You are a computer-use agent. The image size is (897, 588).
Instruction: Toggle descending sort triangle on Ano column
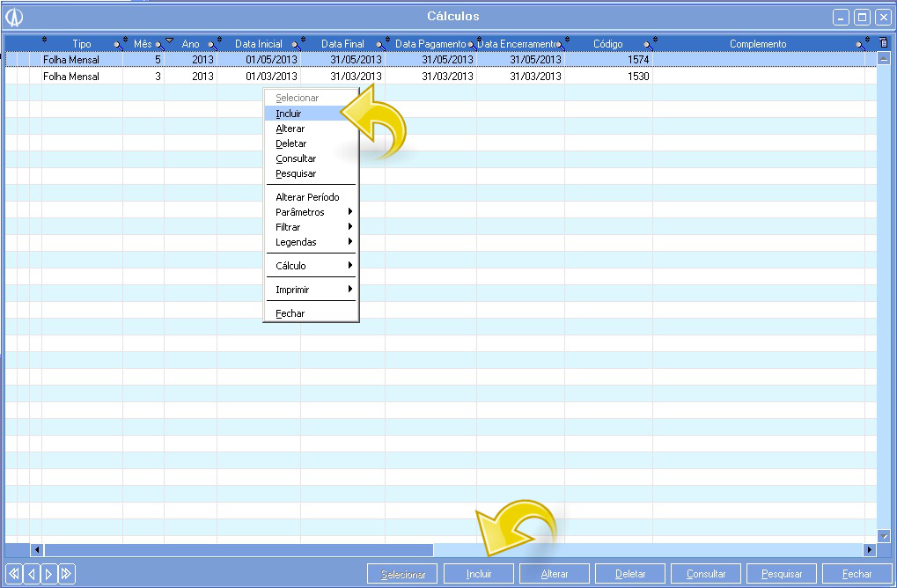[x=169, y=40]
